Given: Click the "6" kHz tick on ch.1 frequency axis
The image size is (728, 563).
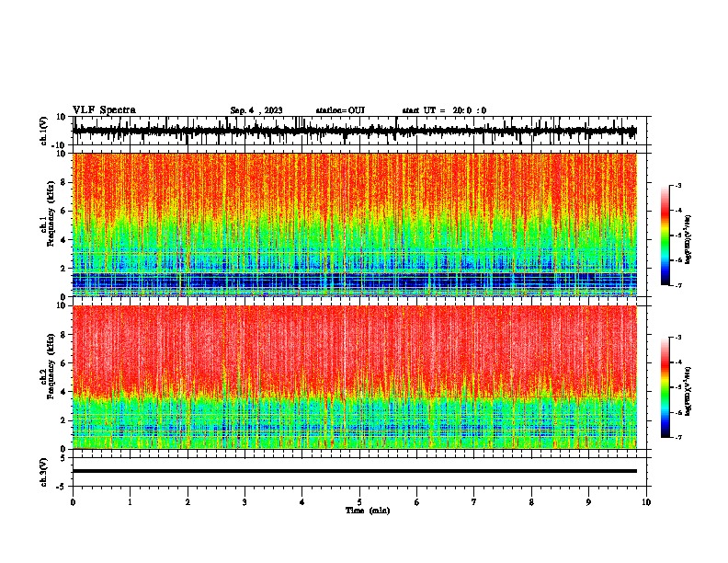Looking at the screenshot, I should click(x=63, y=211).
